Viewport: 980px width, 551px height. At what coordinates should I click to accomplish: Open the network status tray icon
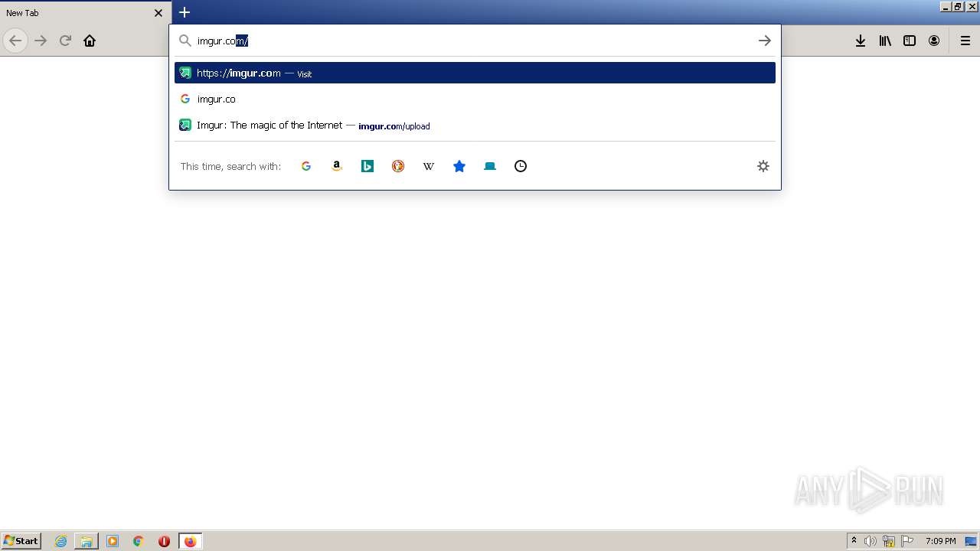pos(889,541)
